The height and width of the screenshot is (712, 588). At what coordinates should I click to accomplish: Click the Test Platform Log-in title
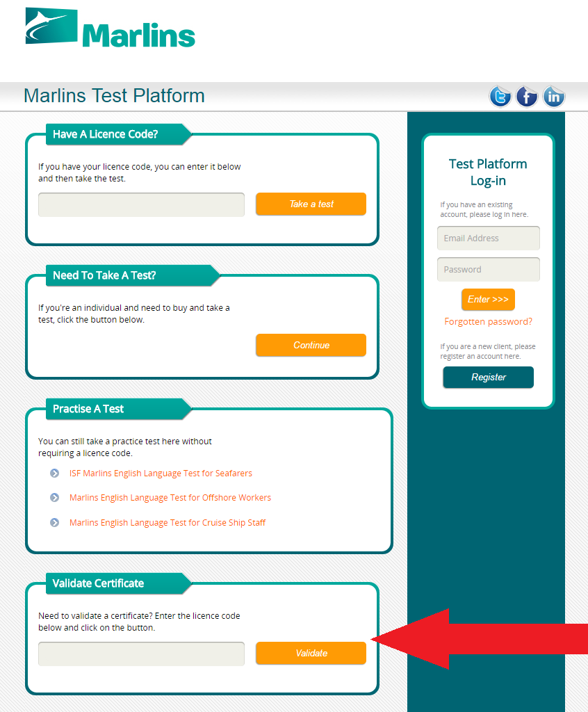pos(488,172)
